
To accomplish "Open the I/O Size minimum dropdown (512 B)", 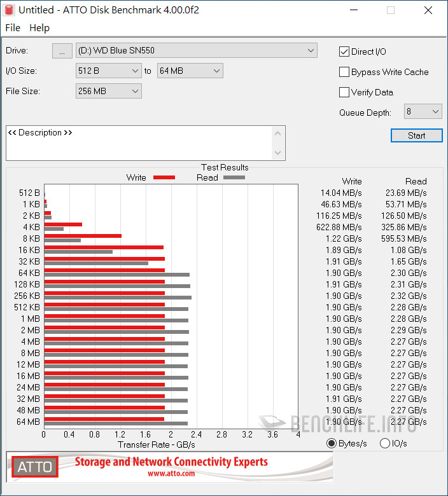I will [x=109, y=71].
